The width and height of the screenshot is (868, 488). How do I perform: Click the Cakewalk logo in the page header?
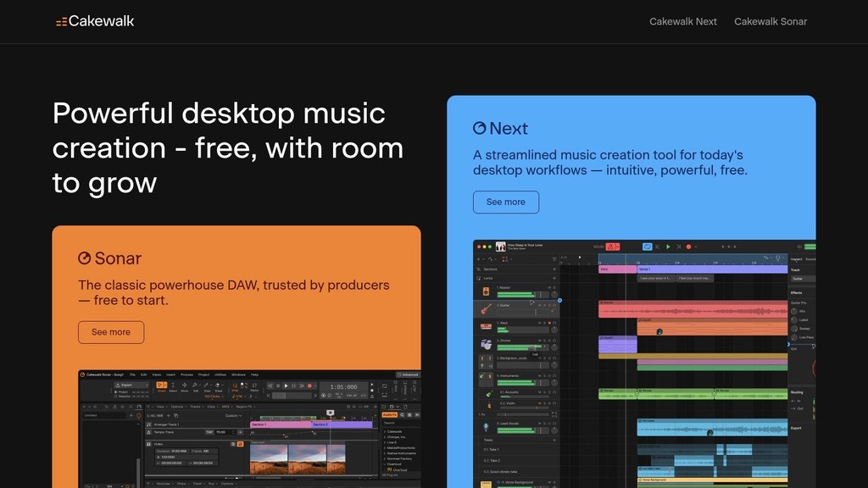[94, 20]
